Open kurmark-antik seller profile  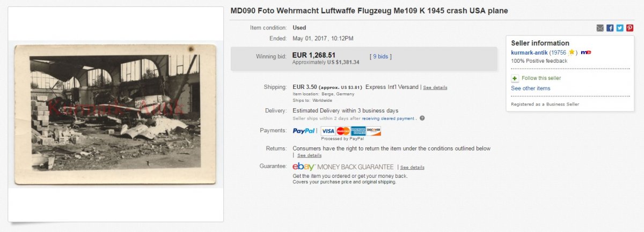(x=530, y=53)
